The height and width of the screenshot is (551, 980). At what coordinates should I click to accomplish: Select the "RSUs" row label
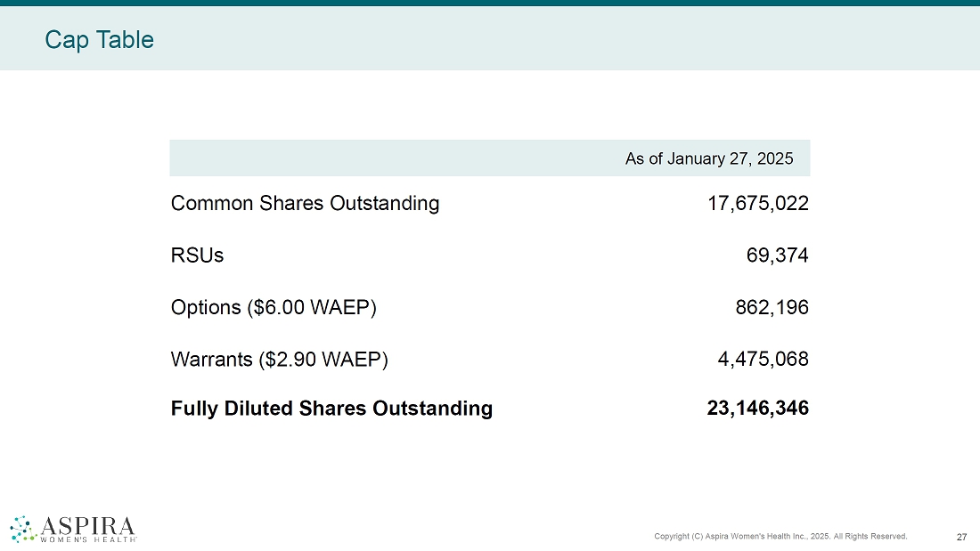[x=197, y=255]
